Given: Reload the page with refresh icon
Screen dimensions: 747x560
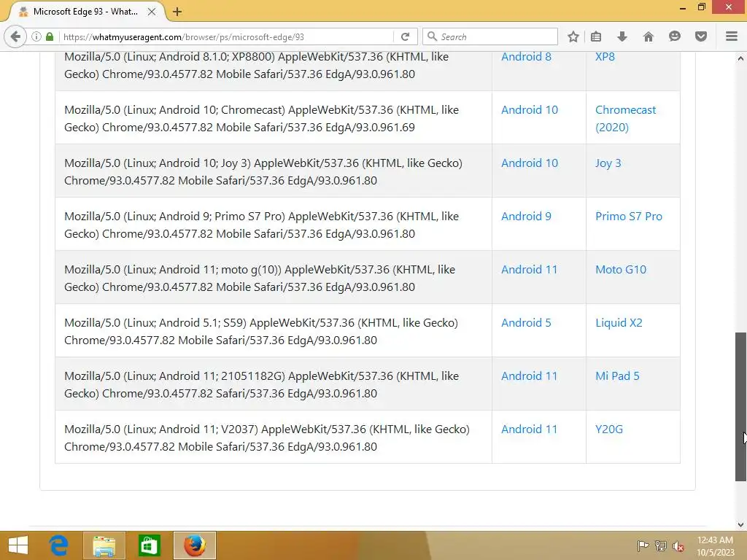Looking at the screenshot, I should [406, 36].
